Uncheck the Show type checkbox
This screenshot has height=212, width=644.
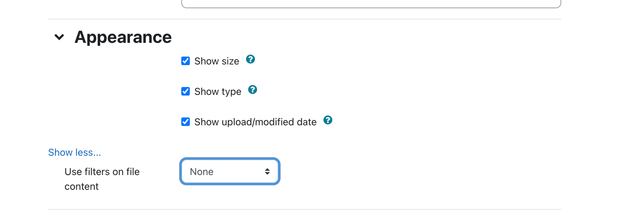point(185,91)
